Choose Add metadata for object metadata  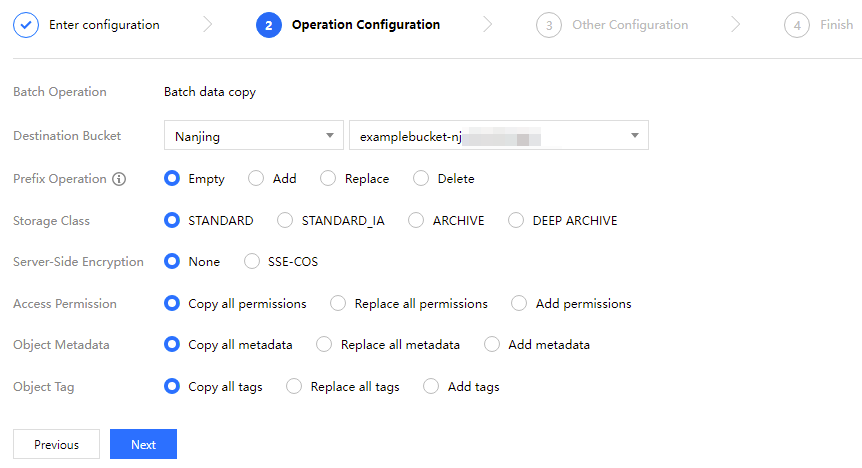click(492, 345)
